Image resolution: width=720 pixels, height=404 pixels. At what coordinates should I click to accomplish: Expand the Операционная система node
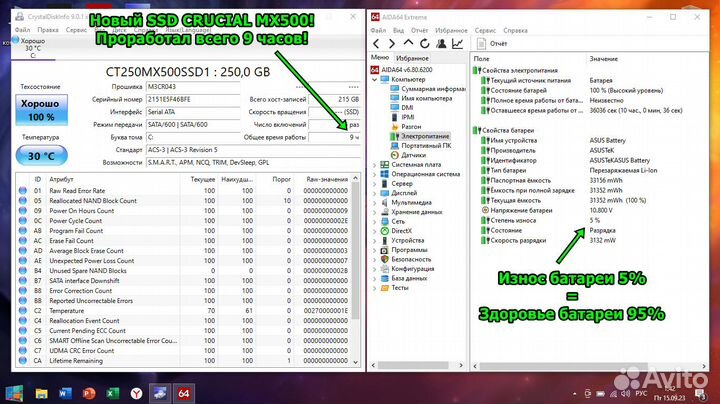(374, 174)
